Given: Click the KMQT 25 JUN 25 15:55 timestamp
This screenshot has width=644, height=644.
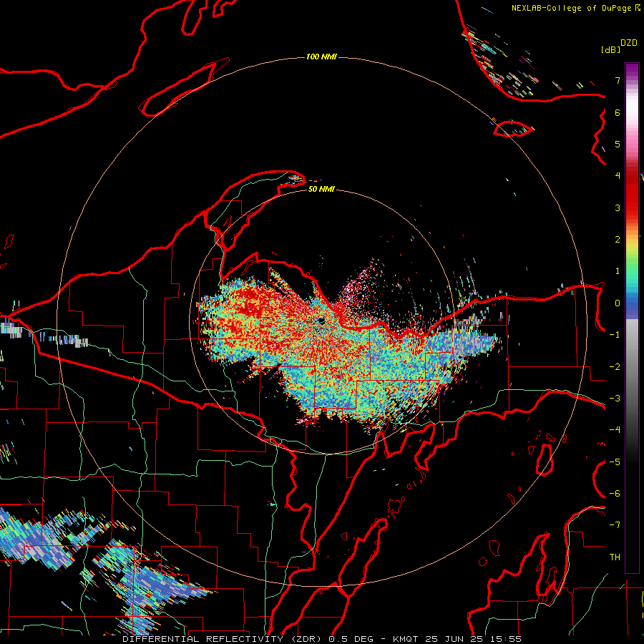Looking at the screenshot, I should coord(457,639).
